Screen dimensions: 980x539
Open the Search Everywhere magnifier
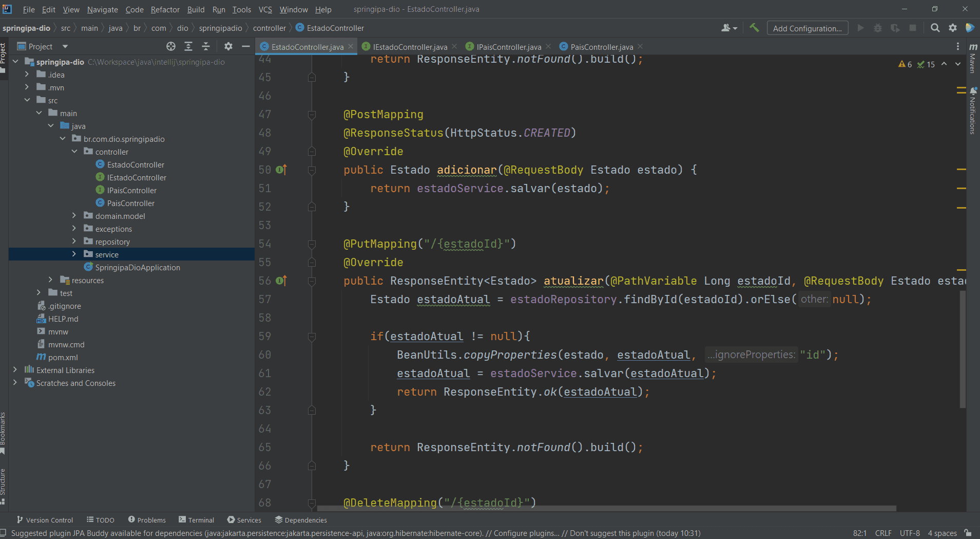(x=935, y=28)
